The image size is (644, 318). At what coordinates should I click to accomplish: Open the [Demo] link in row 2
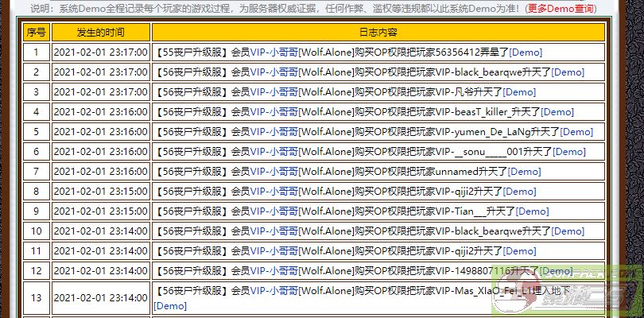(x=568, y=72)
